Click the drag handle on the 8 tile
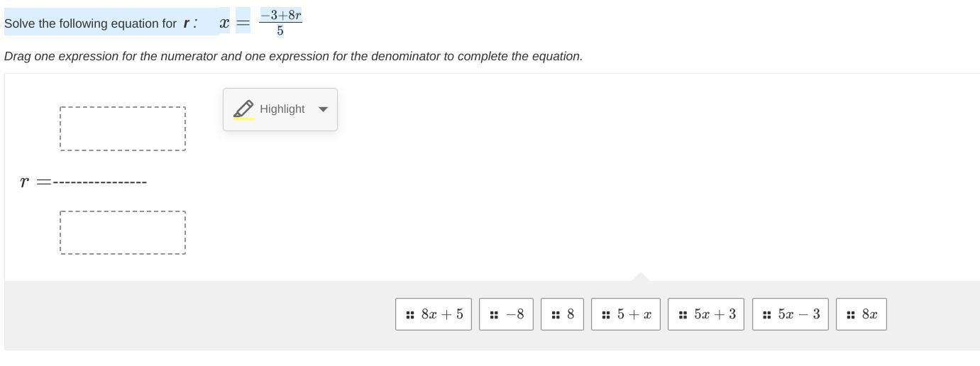 tap(556, 315)
